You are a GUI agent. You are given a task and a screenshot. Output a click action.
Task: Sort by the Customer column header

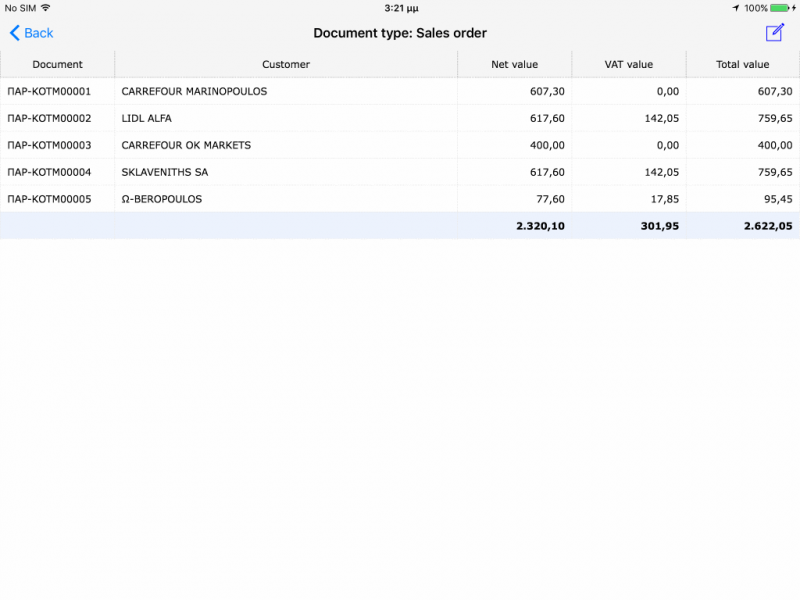[286, 64]
